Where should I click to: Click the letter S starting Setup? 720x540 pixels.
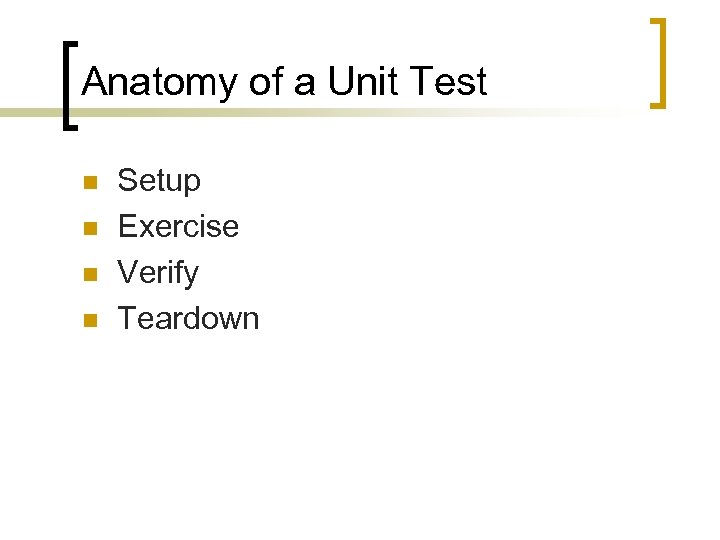[127, 181]
